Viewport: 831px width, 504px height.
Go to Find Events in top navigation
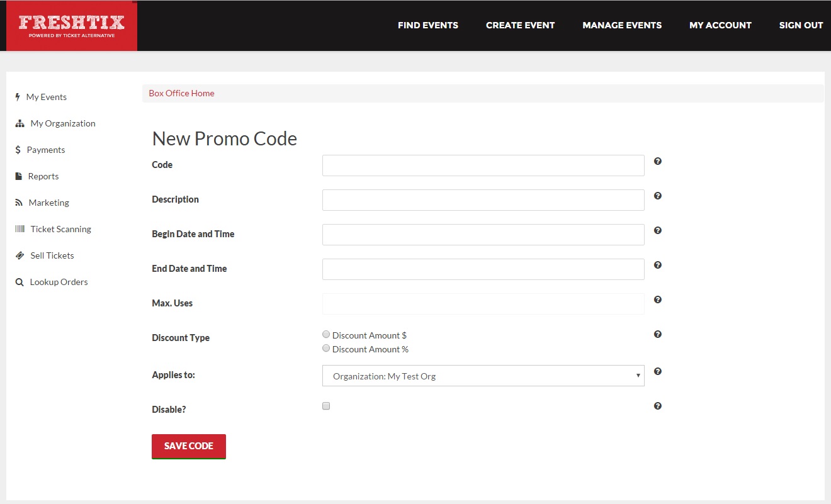click(428, 25)
